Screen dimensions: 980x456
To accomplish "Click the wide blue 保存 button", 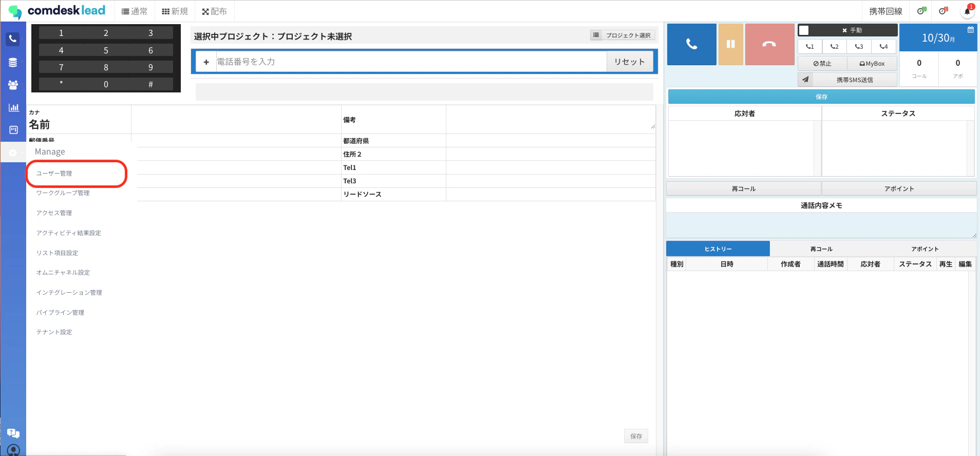I will tap(821, 97).
